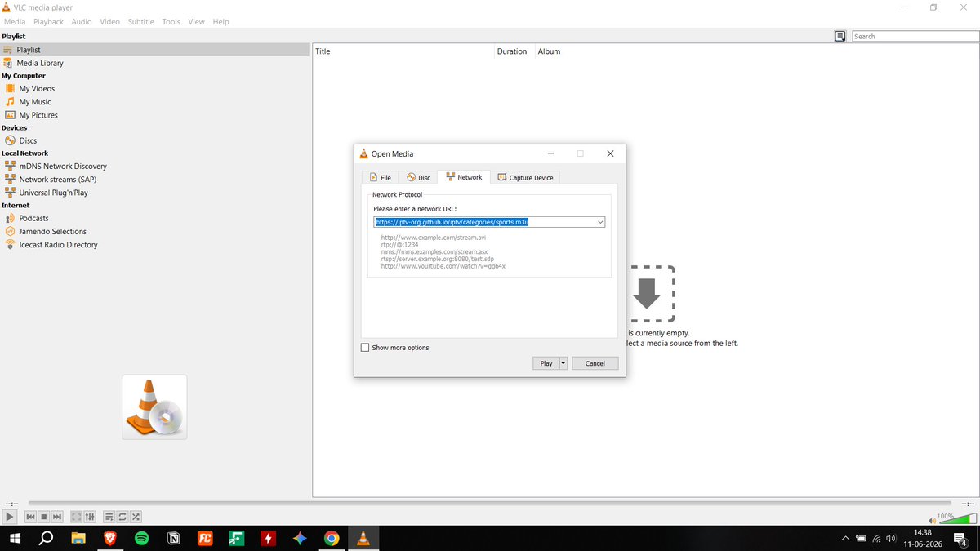Click the Play button in dialog

(546, 363)
